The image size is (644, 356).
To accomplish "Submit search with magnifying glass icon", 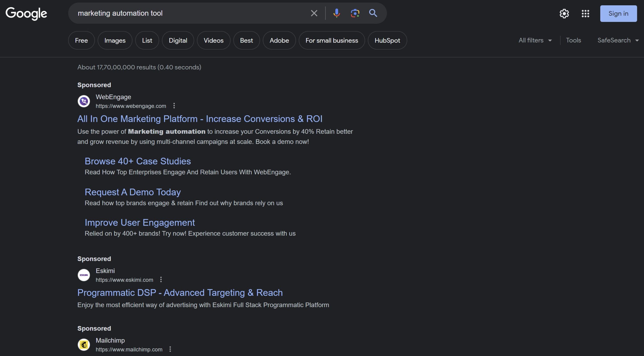I will click(x=373, y=13).
